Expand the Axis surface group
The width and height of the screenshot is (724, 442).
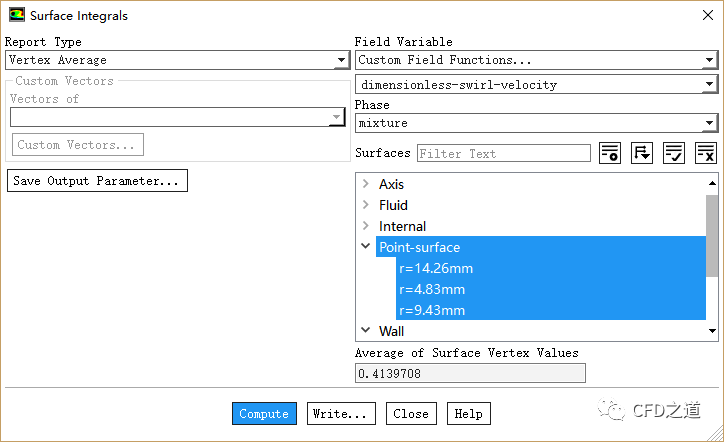pos(366,184)
